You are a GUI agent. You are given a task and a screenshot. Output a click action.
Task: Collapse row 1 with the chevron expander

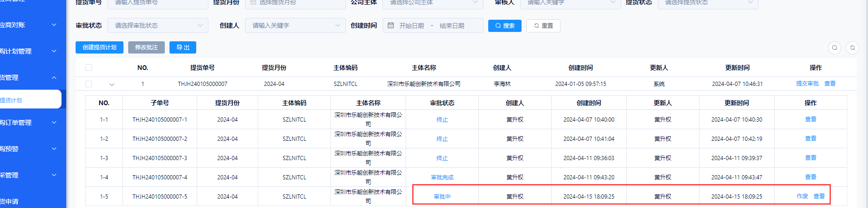112,85
